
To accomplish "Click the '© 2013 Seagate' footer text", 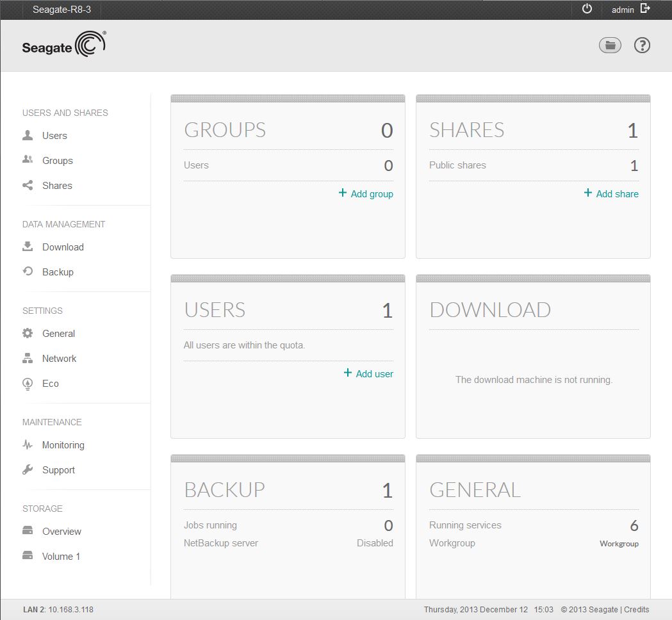I will 589,609.
